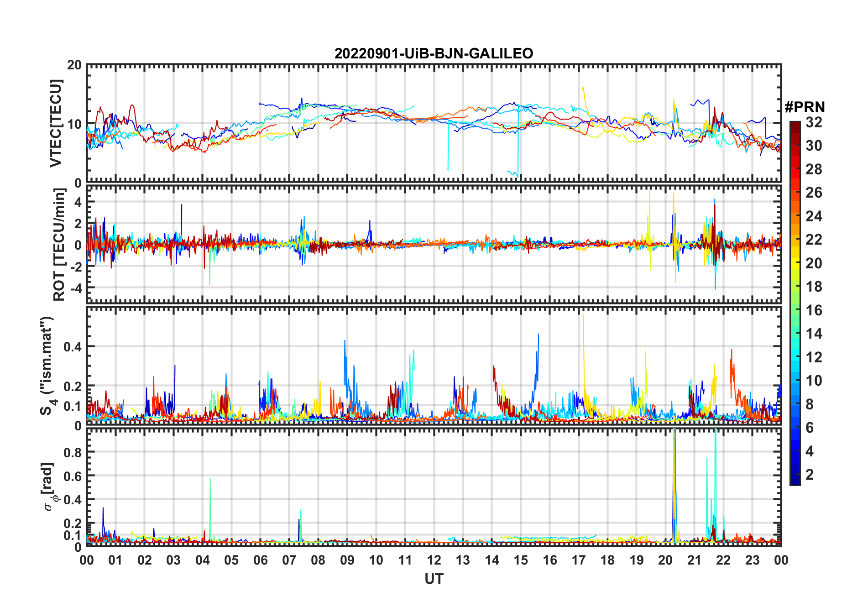Click the UT x-axis label
The image size is (868, 607).
pos(434,579)
